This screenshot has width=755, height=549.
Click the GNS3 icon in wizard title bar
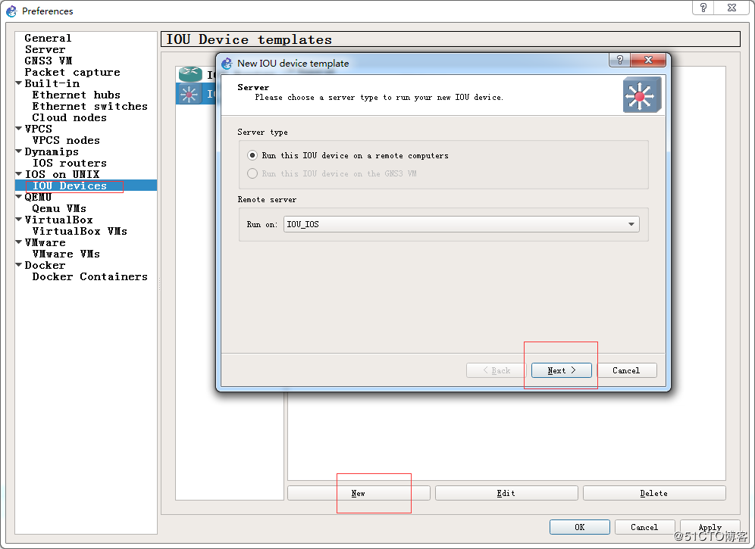click(x=227, y=64)
